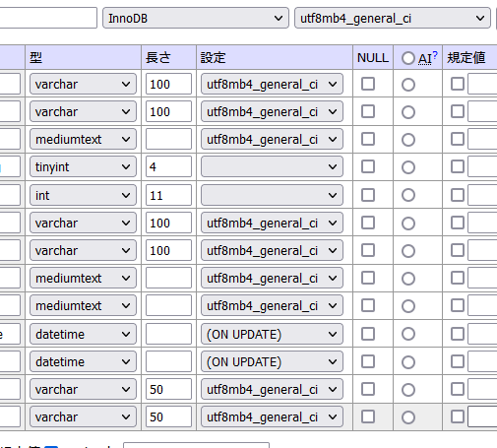Click the length field containing 11
Viewport: 497px width, 448px height.
point(168,195)
